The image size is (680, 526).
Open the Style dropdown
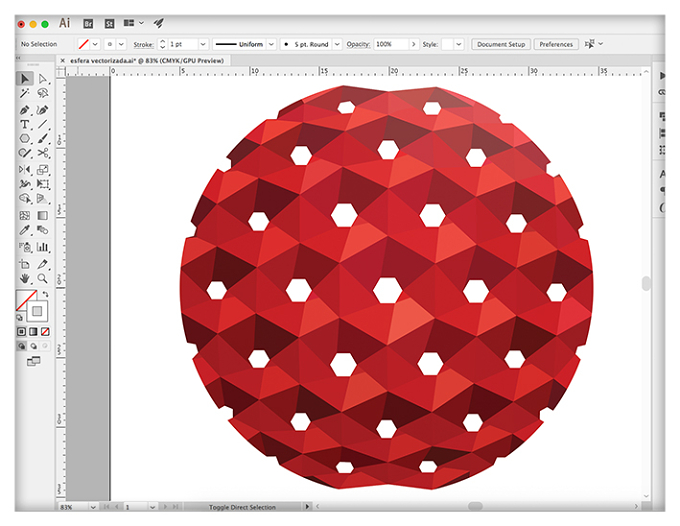pyautogui.click(x=458, y=44)
